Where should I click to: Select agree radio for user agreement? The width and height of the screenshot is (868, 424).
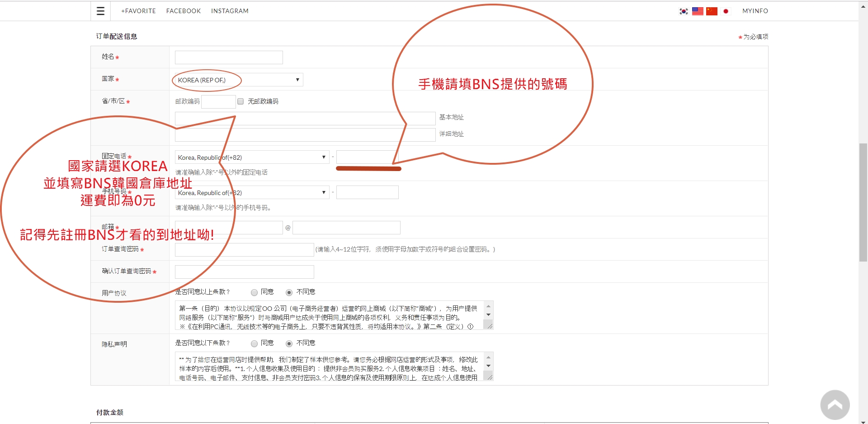254,292
